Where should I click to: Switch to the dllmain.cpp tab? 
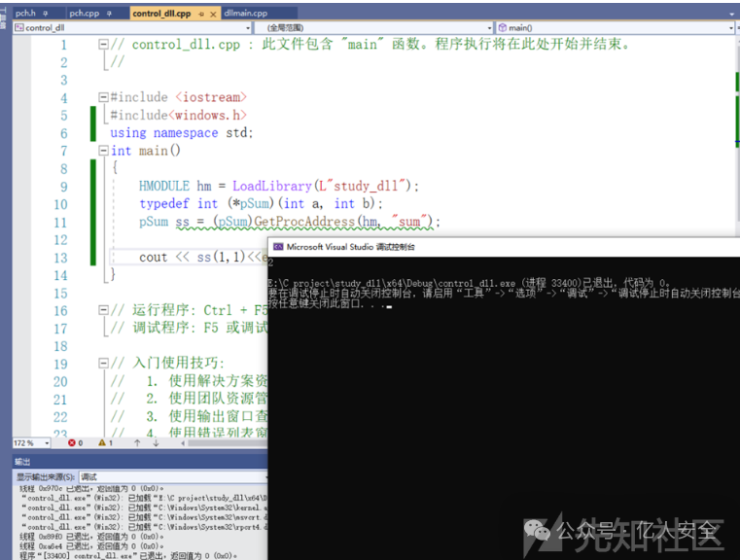245,14
